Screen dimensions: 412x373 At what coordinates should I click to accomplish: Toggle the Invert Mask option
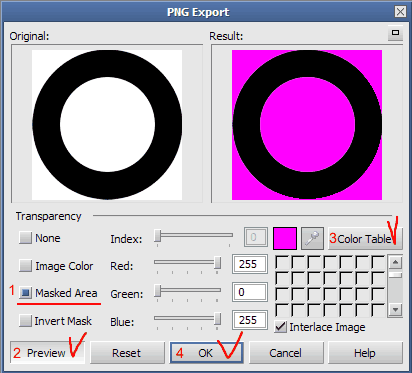tap(55, 321)
